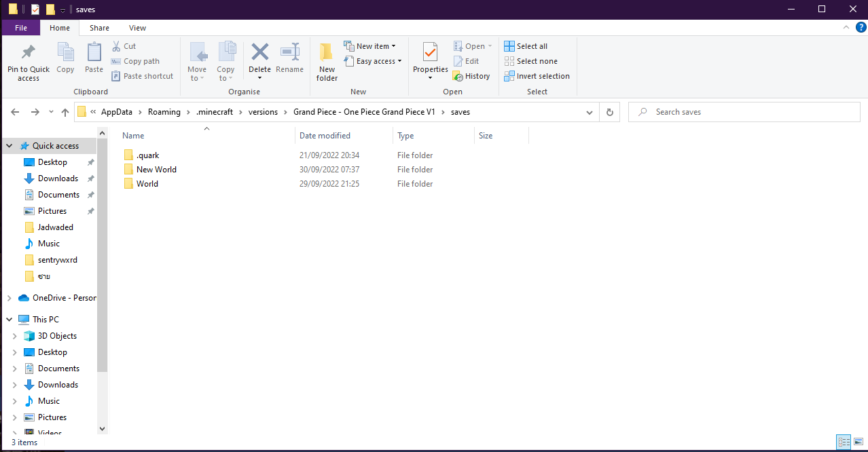Click the Move to icon

(197, 53)
